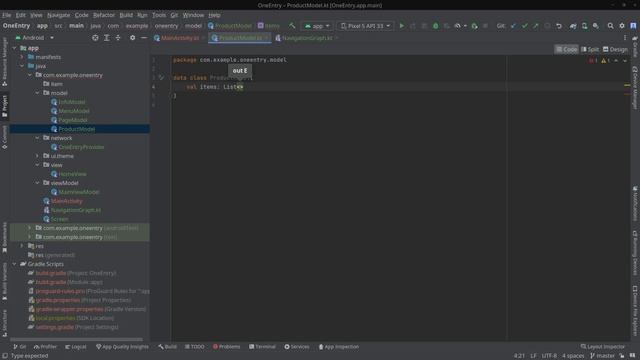Click the undo rollback arrow icon
Viewport: 640px width, 360px height.
559,26
